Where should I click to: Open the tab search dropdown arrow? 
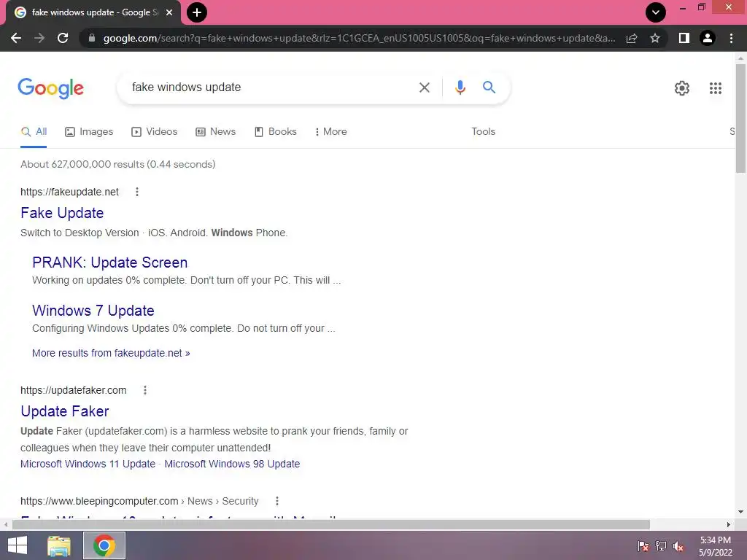point(656,12)
